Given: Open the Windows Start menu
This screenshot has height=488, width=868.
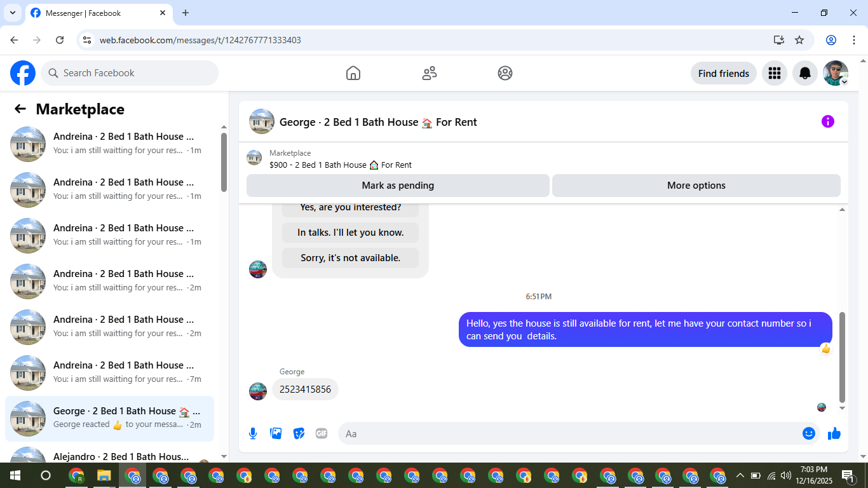Looking at the screenshot, I should point(15,475).
